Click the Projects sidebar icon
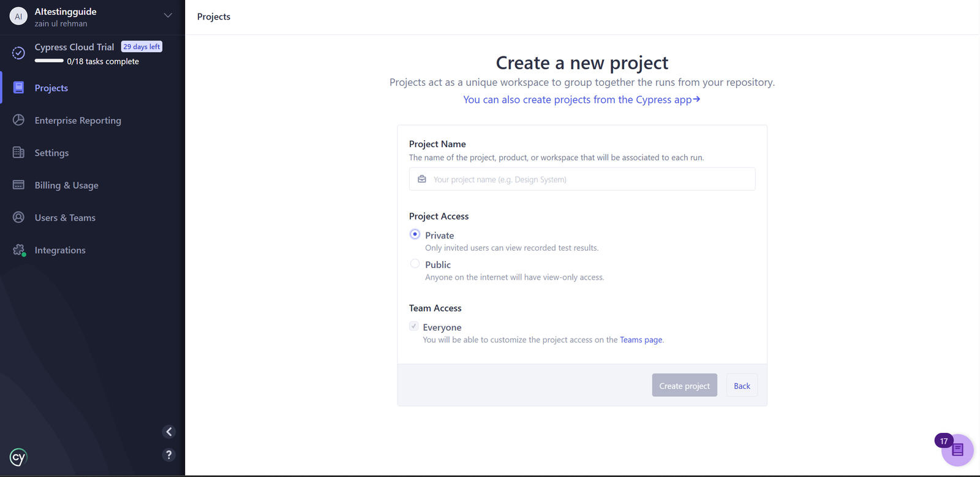The height and width of the screenshot is (477, 980). [18, 88]
